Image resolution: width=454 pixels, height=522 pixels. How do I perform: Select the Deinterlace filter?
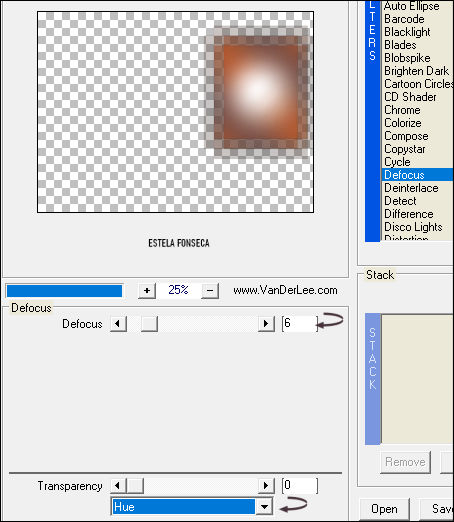tap(411, 188)
